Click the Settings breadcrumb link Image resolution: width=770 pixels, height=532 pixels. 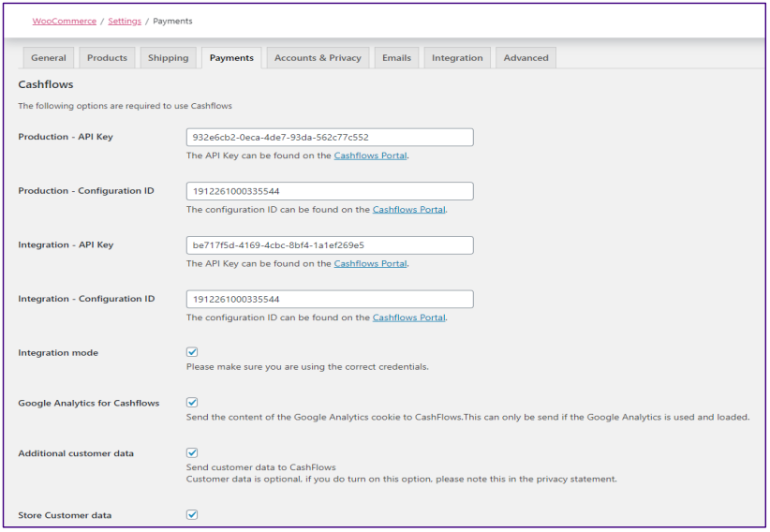point(125,22)
